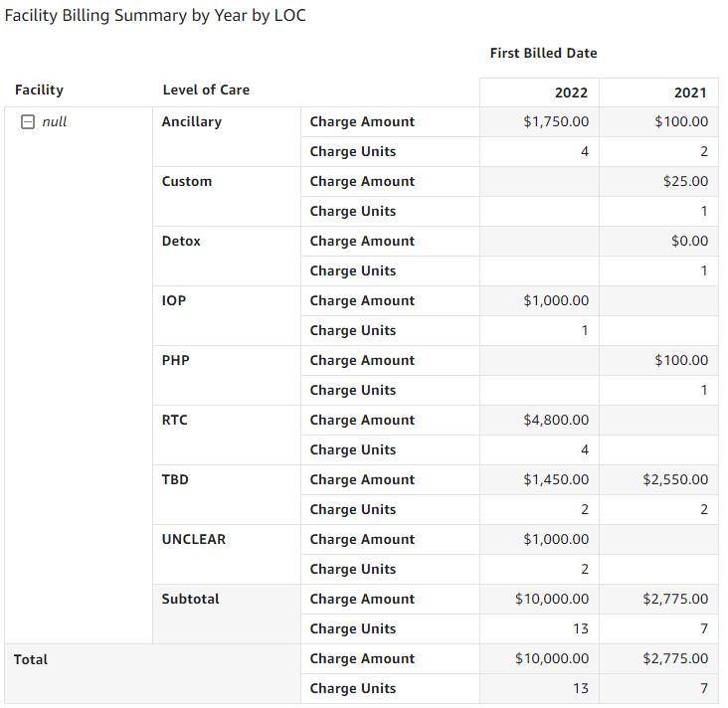Click the Level of Care header
This screenshot has height=708, width=728.
click(x=206, y=90)
